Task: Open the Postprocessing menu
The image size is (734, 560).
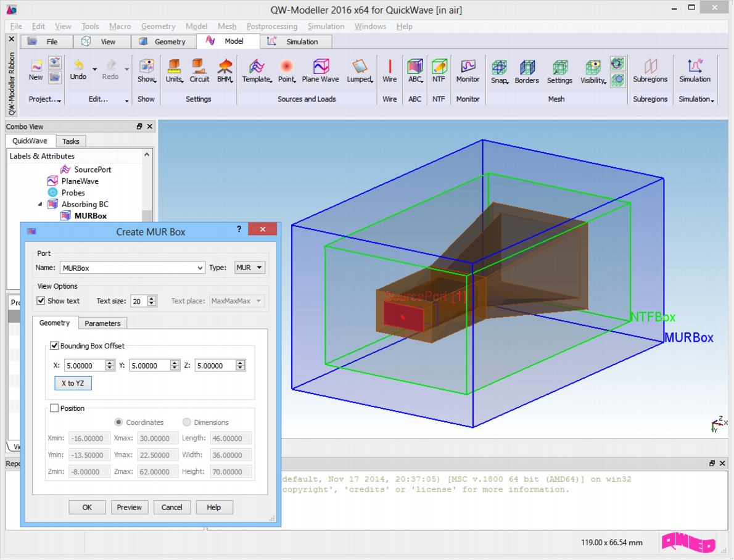Action: click(272, 27)
